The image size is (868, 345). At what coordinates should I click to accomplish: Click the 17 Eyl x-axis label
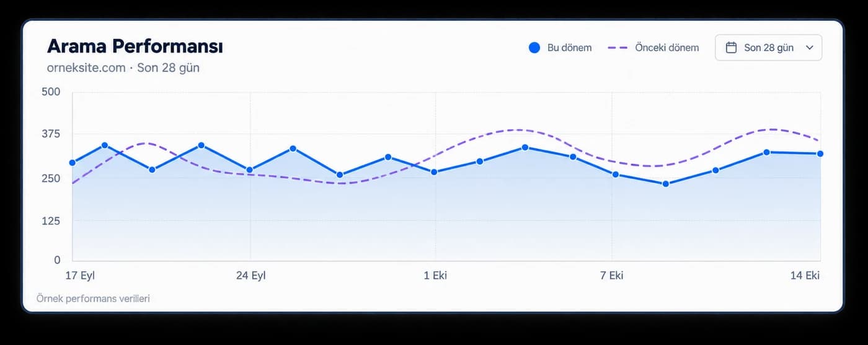click(79, 276)
